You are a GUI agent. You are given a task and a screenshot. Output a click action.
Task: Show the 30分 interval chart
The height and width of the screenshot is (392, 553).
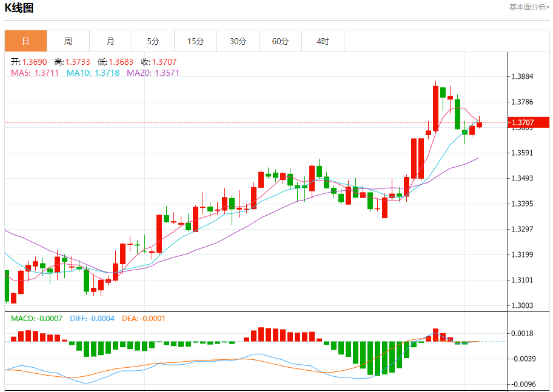pos(238,41)
